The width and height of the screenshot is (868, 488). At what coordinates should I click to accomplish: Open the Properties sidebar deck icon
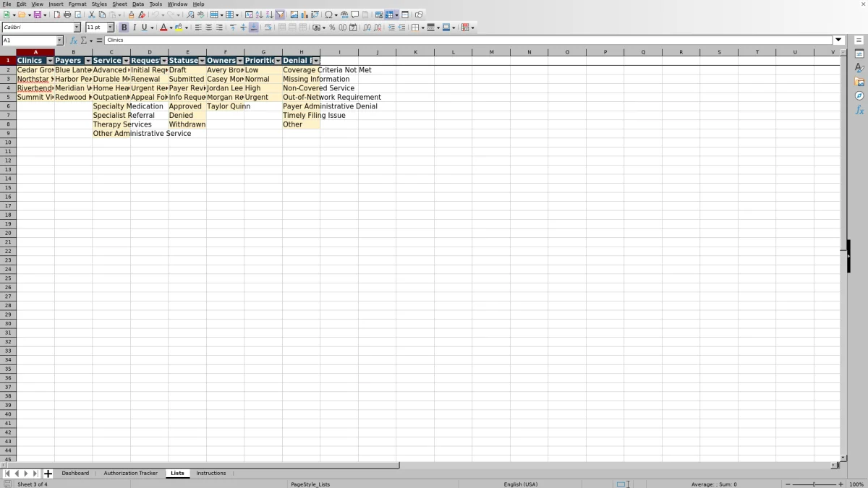859,54
